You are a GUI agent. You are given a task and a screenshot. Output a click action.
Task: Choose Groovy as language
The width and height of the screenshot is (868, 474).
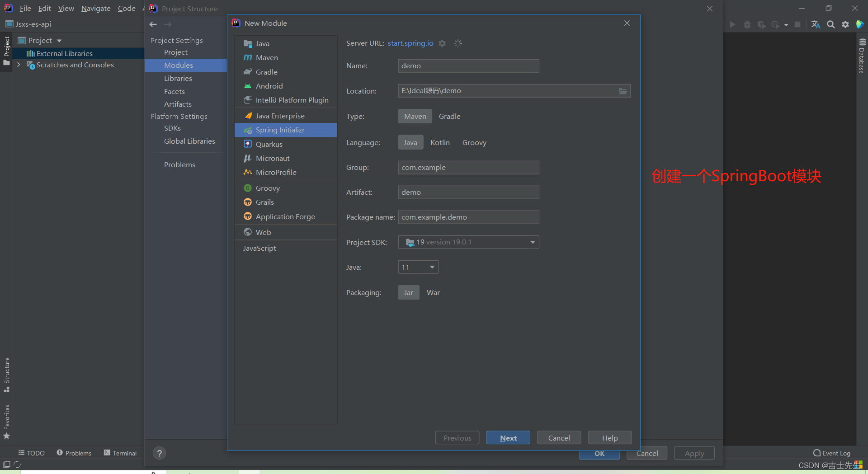(x=474, y=142)
